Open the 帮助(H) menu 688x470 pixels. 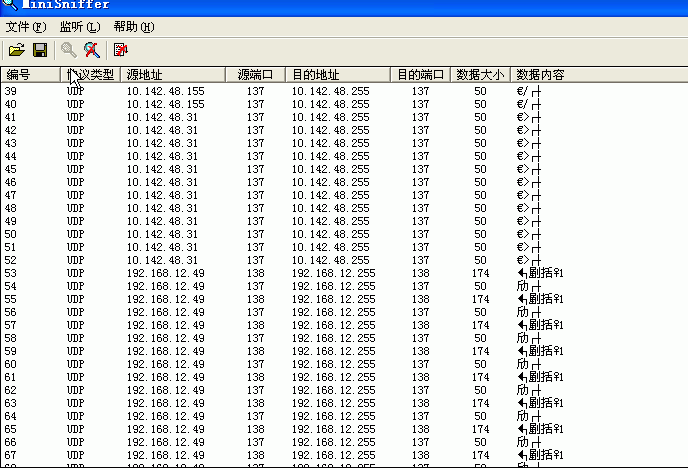pyautogui.click(x=134, y=27)
